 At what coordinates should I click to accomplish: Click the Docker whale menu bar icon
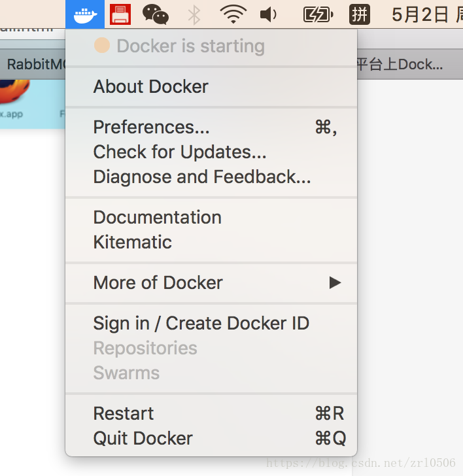(x=85, y=14)
